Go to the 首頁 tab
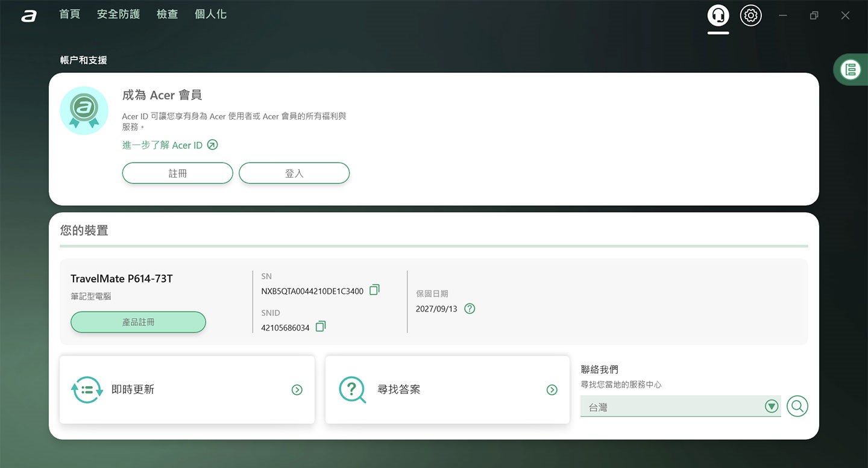 pos(69,14)
